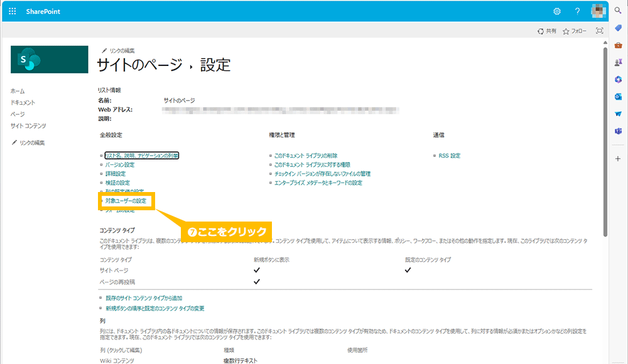The width and height of the screenshot is (628, 364).
Task: Open 詳細設定 link
Action: tap(116, 174)
